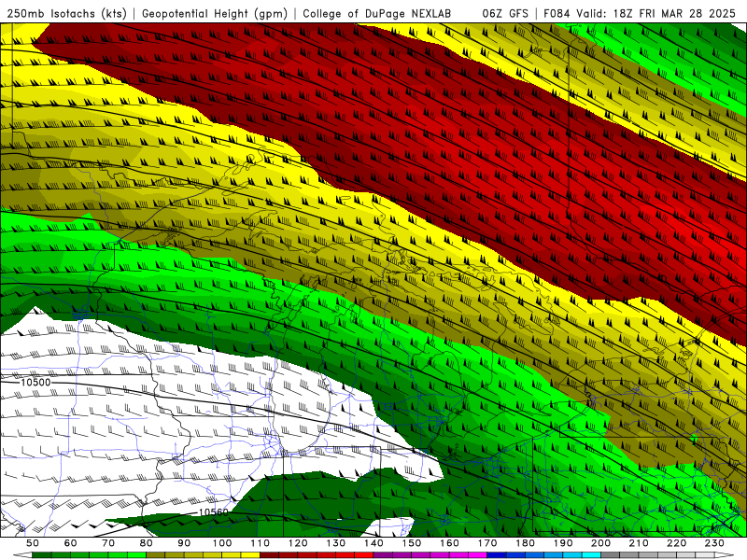Screen dimensions: 747x560
Task: Click the 150 knot tick label on the color scale
Action: pyautogui.click(x=412, y=543)
